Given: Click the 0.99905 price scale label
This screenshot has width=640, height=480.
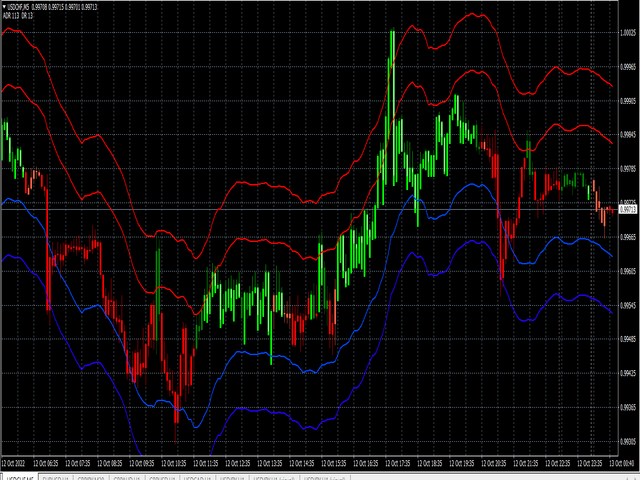Looking at the screenshot, I should point(628,100).
